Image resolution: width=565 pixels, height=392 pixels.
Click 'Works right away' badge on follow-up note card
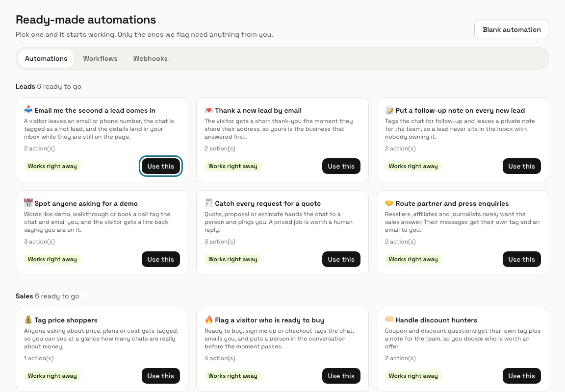(x=413, y=166)
